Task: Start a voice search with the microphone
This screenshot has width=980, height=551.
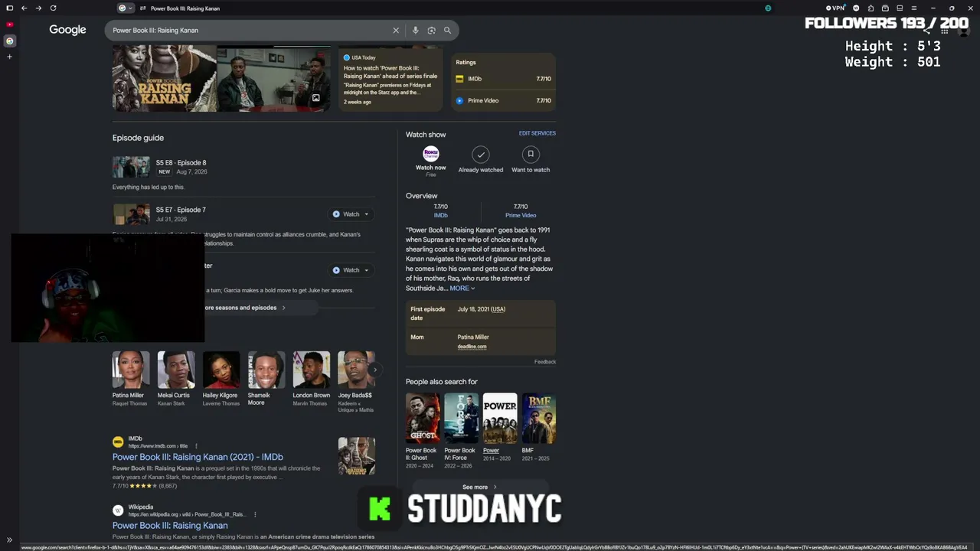Action: point(416,31)
